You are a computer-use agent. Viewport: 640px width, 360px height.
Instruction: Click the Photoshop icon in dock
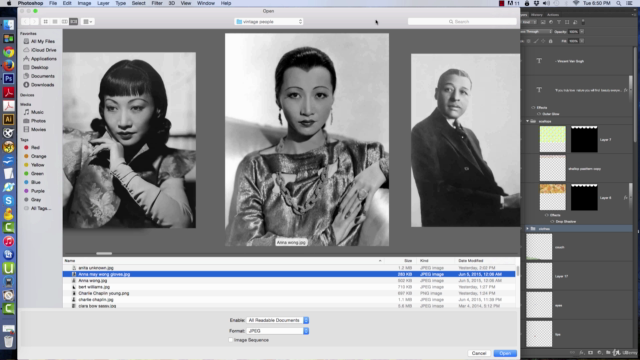point(9,79)
